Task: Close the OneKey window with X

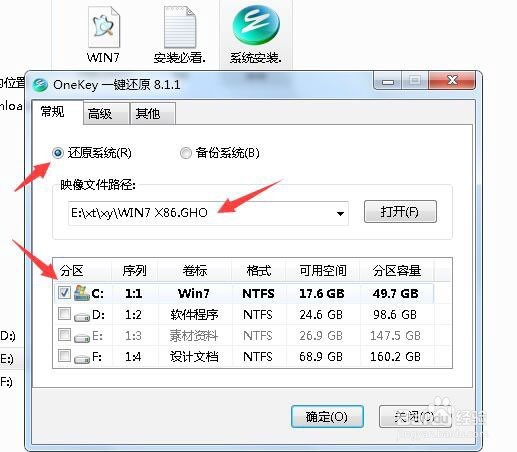Action: 452,80
